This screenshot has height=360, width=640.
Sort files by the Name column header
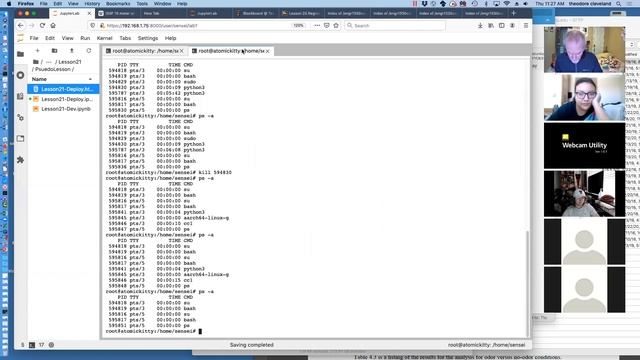point(62,79)
